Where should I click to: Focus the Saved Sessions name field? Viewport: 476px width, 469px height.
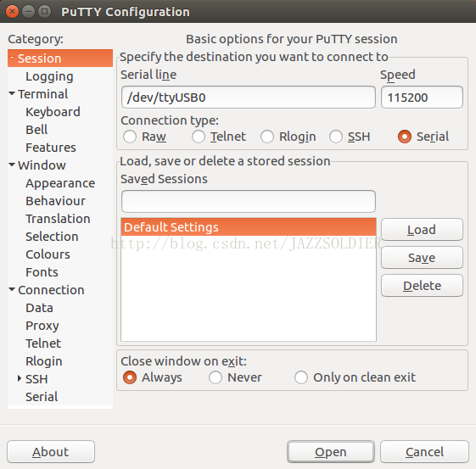pos(249,202)
